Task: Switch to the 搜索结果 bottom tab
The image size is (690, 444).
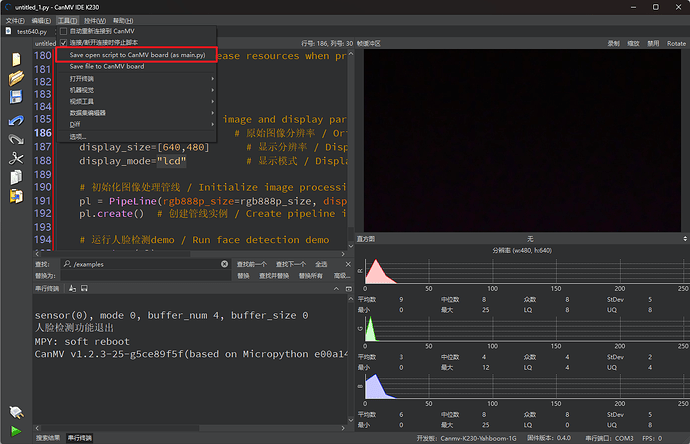Action: pyautogui.click(x=48, y=438)
